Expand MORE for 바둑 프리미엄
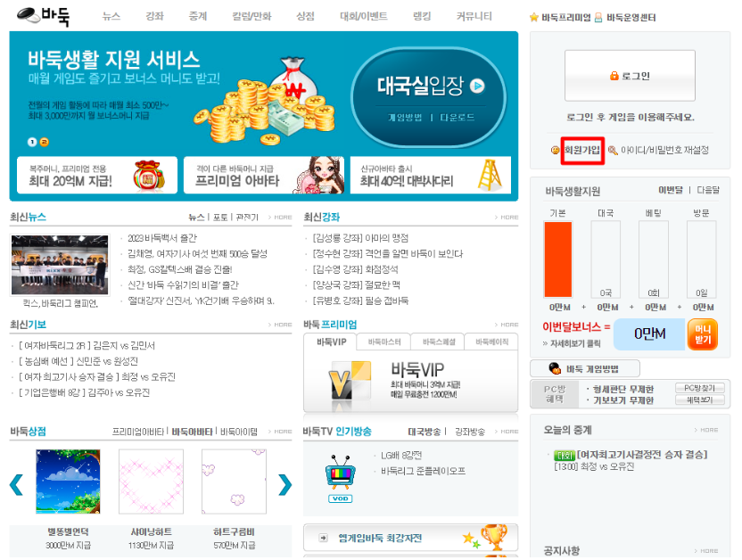The height and width of the screenshot is (560, 742). tap(507, 325)
